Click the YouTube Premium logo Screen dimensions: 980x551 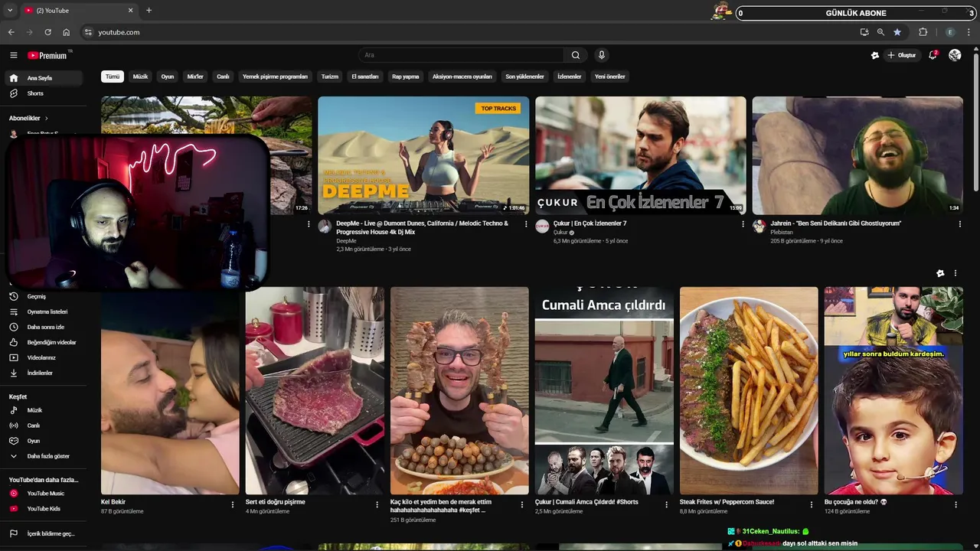tap(47, 55)
